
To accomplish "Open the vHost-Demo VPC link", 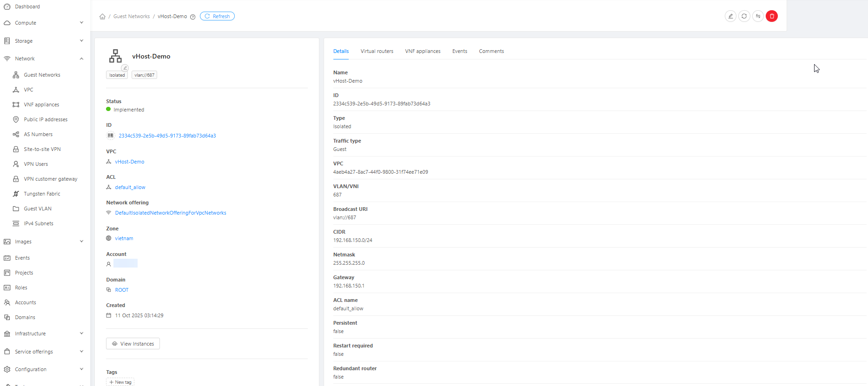I will pyautogui.click(x=130, y=162).
